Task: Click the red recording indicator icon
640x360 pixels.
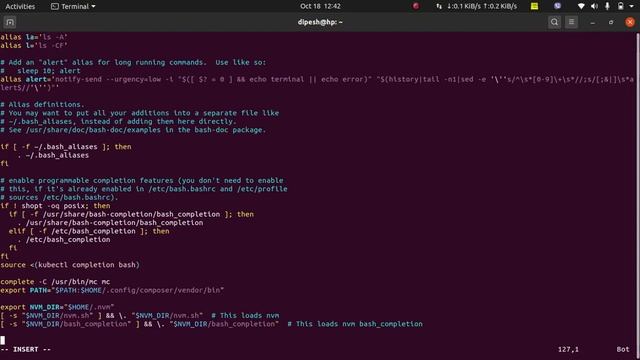Action: (416, 6)
